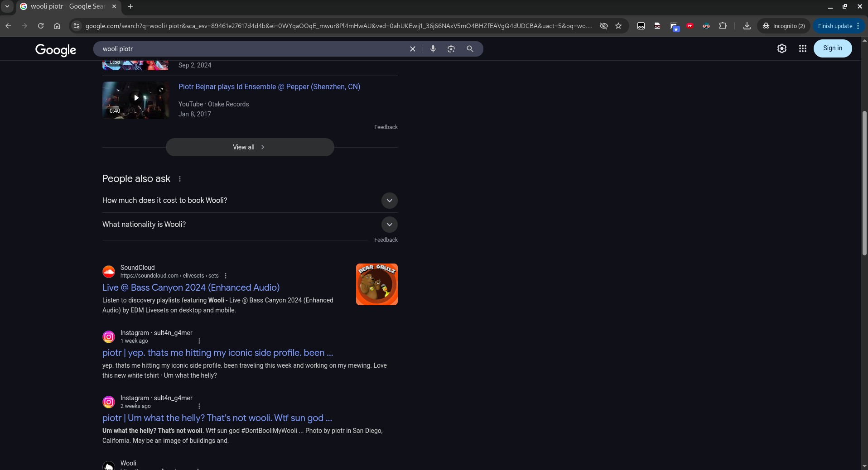Open the browser downloads icon
The image size is (868, 470).
pos(747,26)
